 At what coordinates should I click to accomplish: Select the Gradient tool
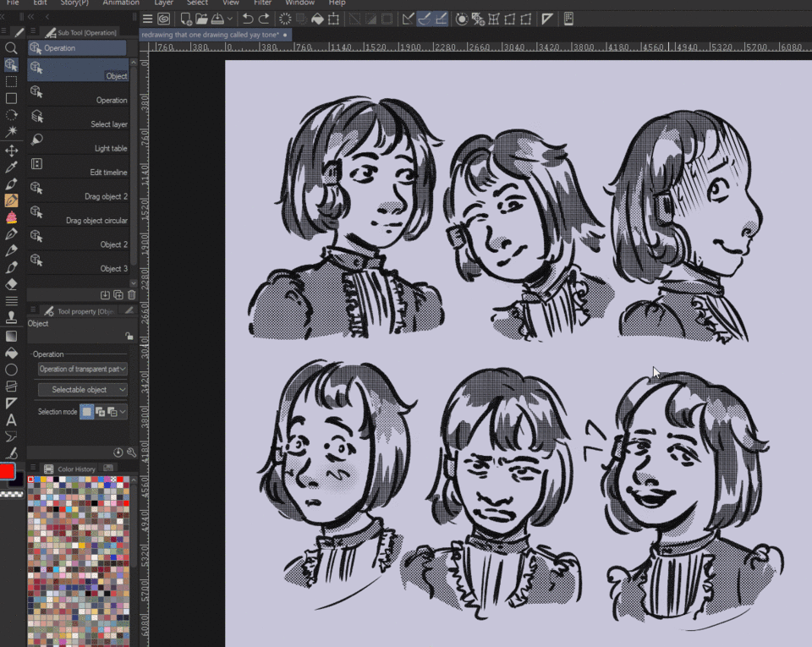pyautogui.click(x=11, y=335)
